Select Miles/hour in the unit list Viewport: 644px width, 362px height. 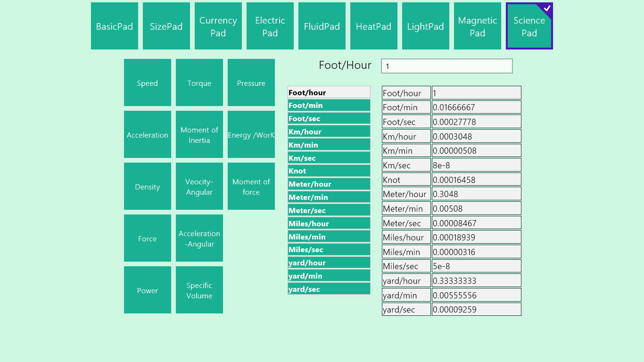tap(329, 223)
